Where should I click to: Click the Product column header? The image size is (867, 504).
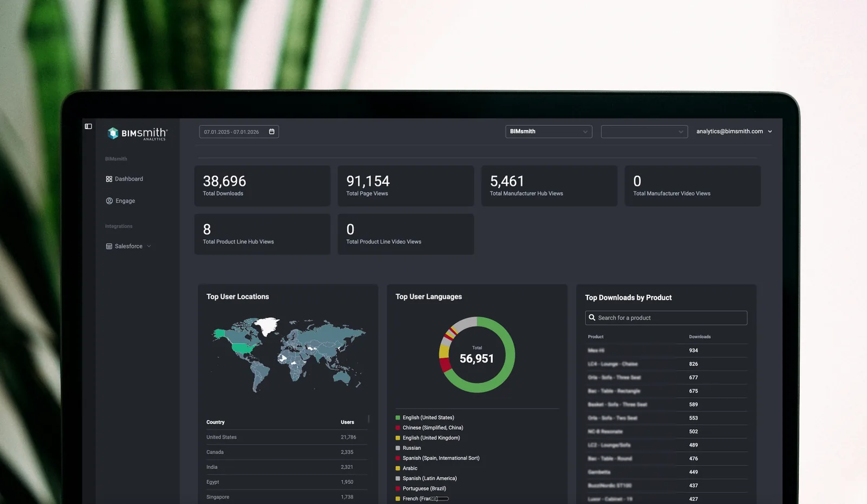coord(596,337)
